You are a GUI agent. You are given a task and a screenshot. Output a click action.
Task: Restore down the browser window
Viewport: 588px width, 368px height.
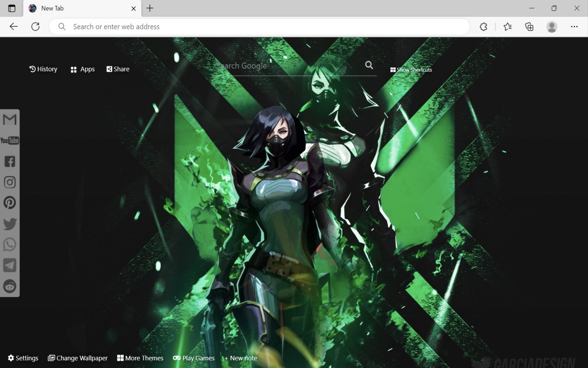pos(554,8)
